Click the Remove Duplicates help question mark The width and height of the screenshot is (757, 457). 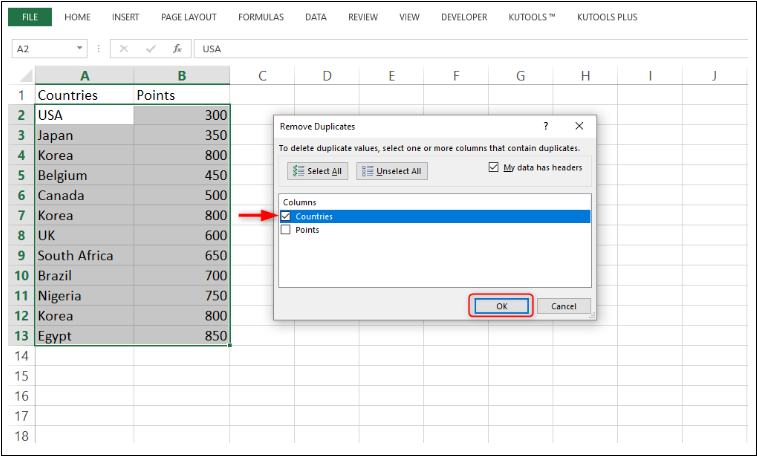(545, 127)
